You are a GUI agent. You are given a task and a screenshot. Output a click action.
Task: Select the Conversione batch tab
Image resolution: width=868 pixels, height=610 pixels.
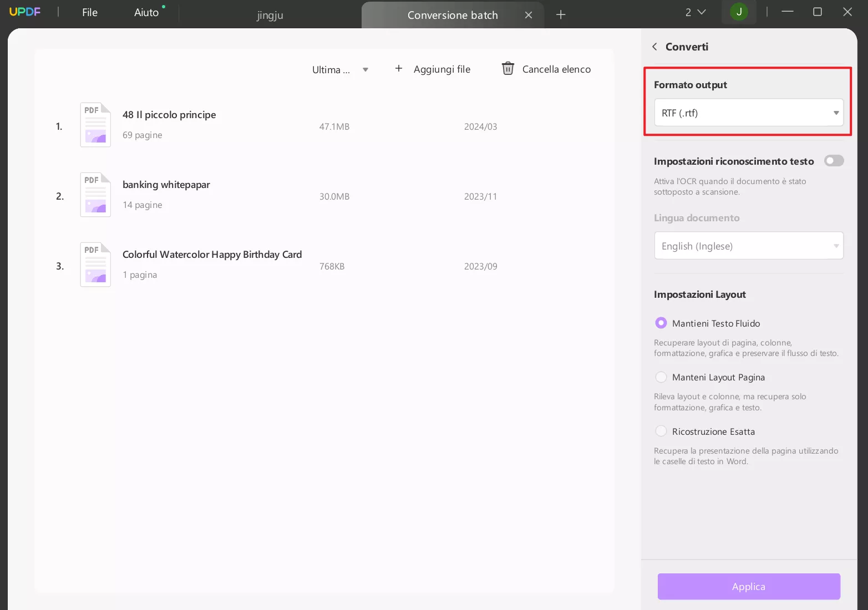(x=453, y=15)
